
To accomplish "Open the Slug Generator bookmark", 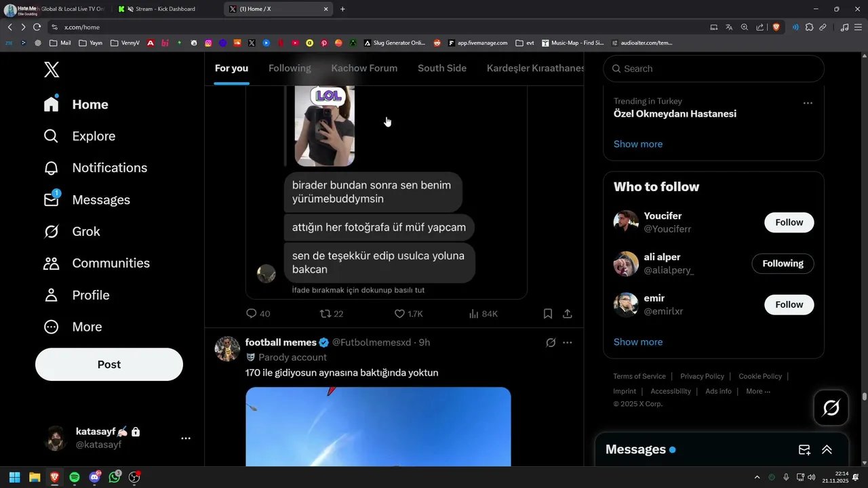I will (x=395, y=43).
